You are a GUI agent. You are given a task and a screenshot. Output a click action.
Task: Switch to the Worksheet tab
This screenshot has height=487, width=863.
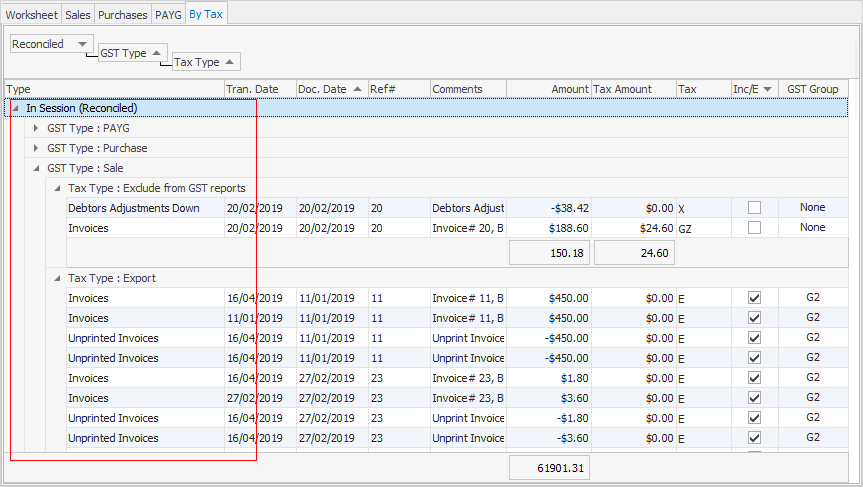point(31,14)
